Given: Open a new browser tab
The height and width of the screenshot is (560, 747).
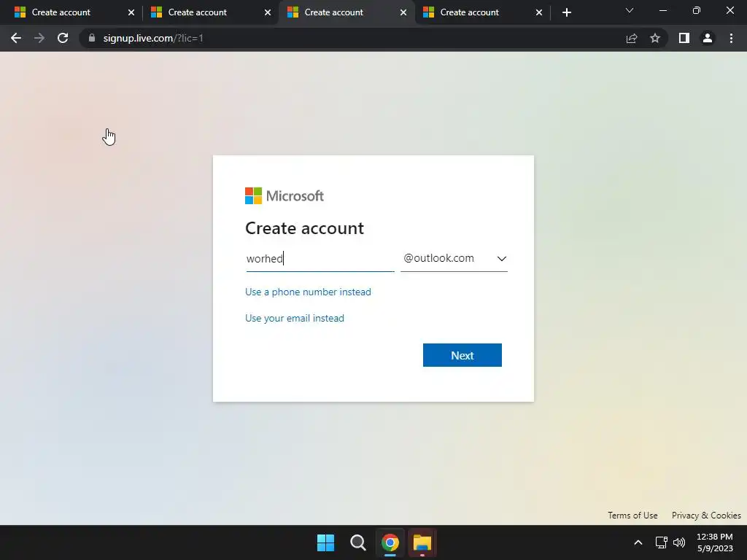Looking at the screenshot, I should pyautogui.click(x=566, y=12).
